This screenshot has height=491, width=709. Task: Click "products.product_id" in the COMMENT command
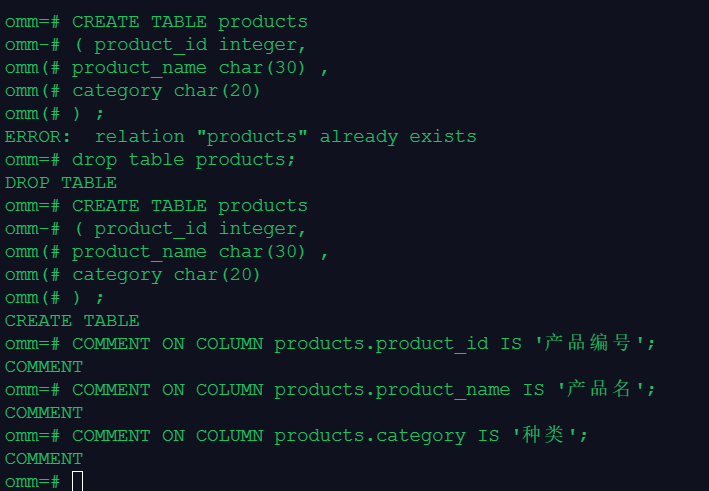381,344
